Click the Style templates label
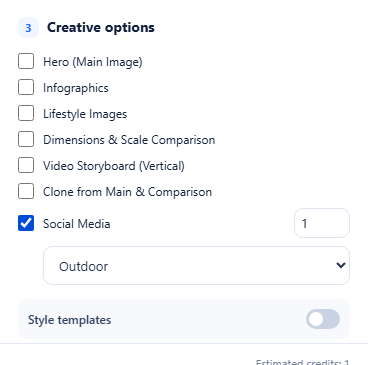The height and width of the screenshot is (365, 368). (69, 320)
